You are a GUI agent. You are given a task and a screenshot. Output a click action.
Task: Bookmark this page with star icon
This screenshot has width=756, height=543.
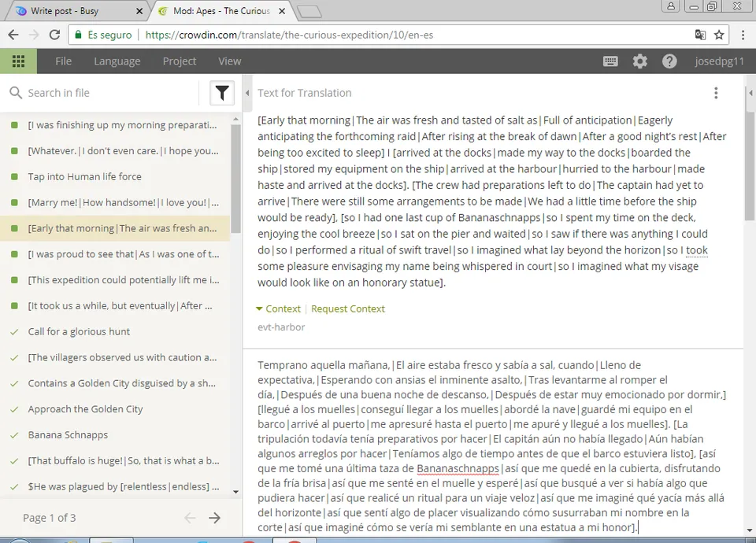719,35
